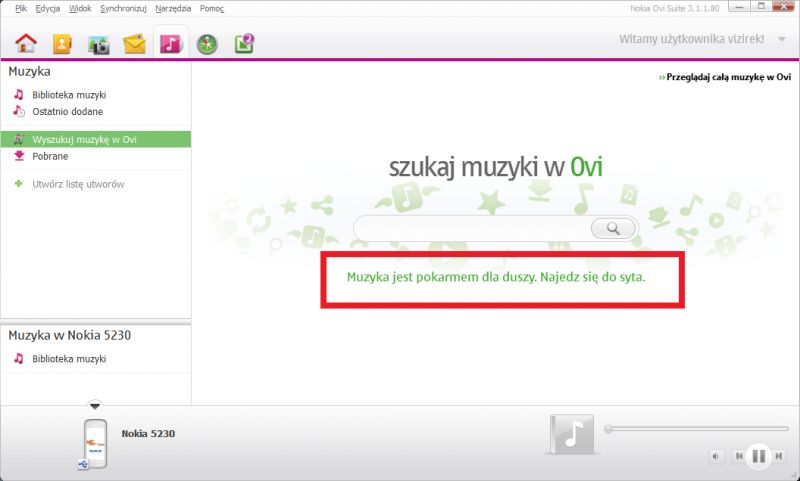This screenshot has height=481, width=800.
Task: Select 'Wyszukaj muzykę w Ovi' entry
Action: pos(96,139)
